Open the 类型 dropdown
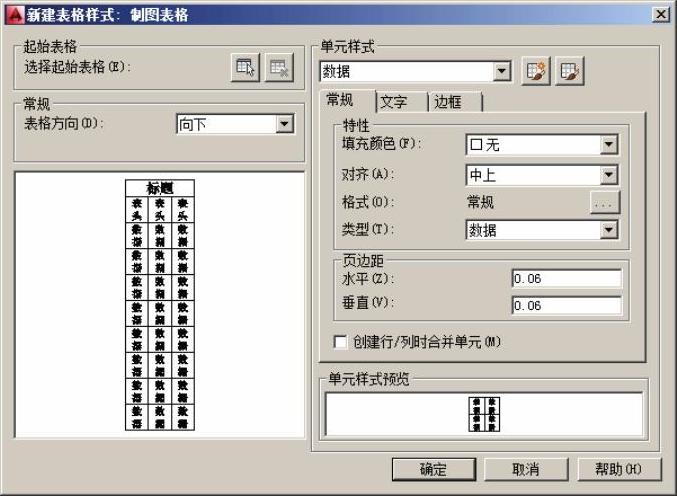 click(x=609, y=230)
